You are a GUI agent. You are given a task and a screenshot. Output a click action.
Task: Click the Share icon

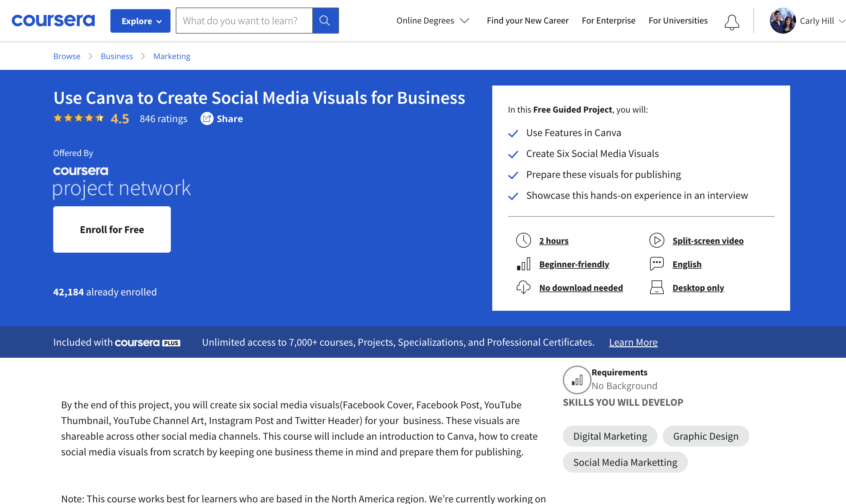206,118
